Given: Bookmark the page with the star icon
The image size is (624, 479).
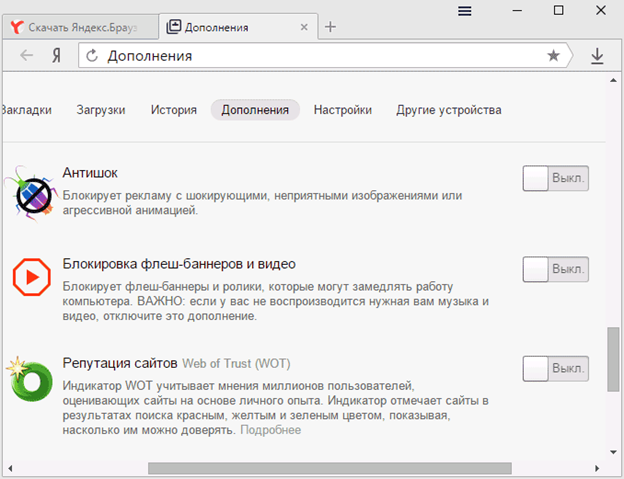Looking at the screenshot, I should pyautogui.click(x=553, y=56).
